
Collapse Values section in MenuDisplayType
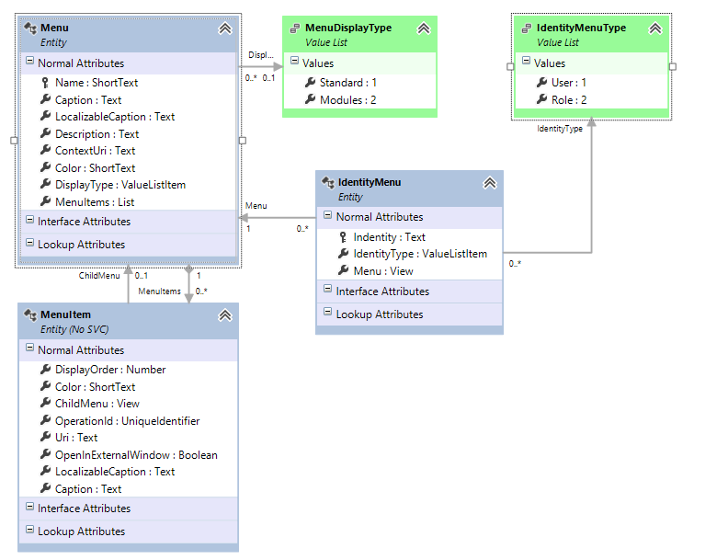pyautogui.click(x=294, y=61)
